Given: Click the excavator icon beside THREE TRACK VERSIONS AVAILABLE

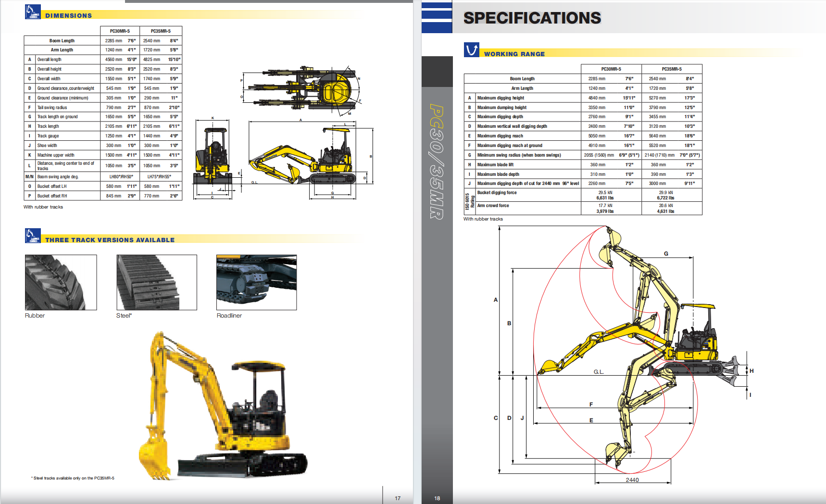Looking at the screenshot, I should (33, 236).
